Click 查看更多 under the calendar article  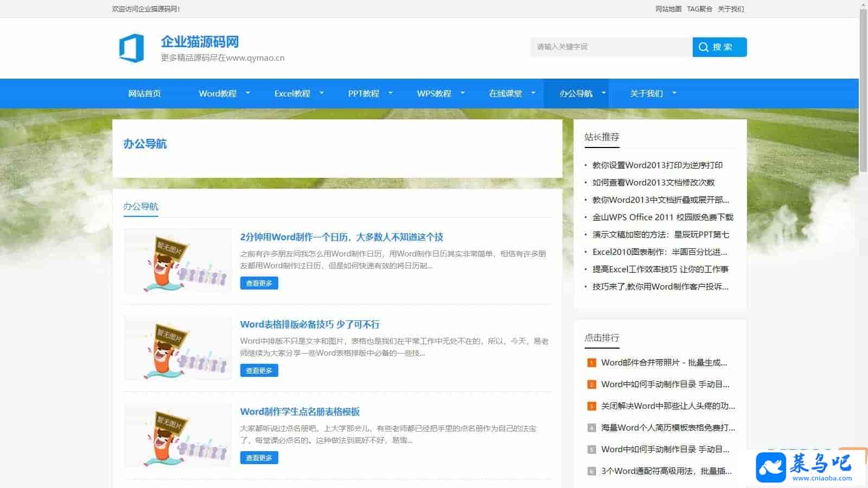coord(259,283)
